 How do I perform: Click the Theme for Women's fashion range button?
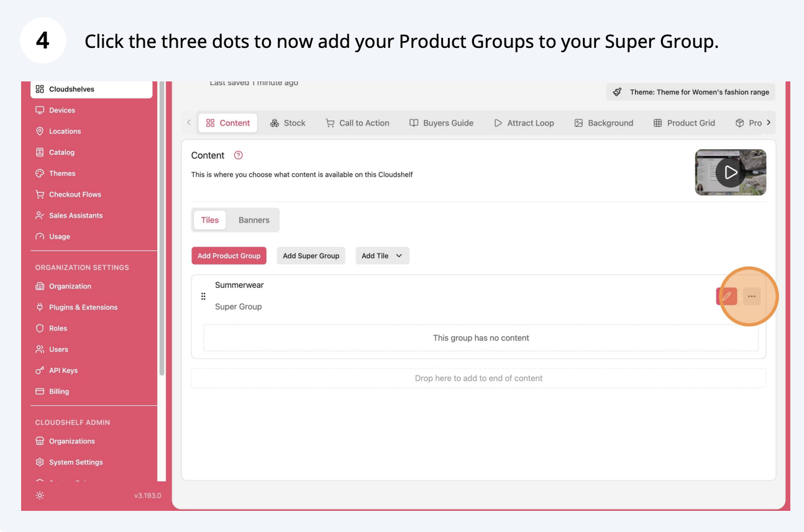691,92
